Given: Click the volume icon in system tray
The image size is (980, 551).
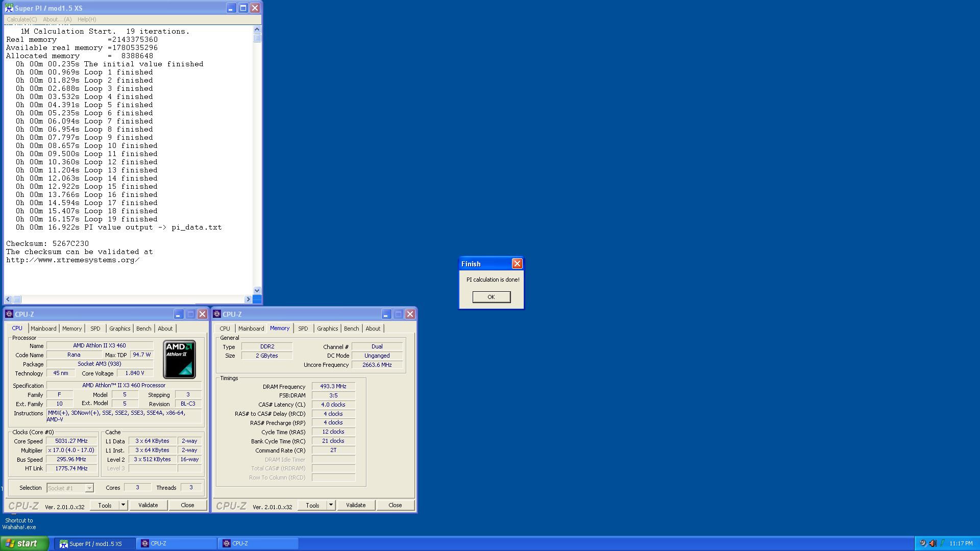Looking at the screenshot, I should tap(933, 543).
